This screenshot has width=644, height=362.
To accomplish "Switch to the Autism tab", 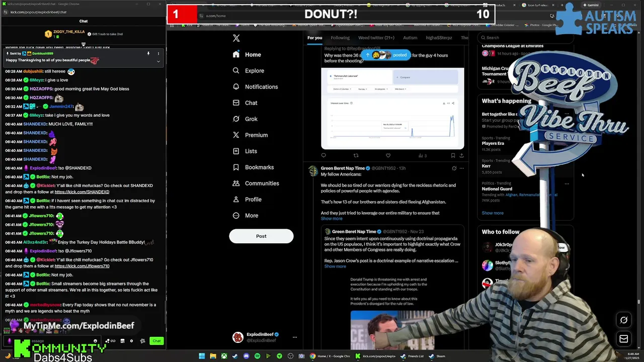I will 410,38.
